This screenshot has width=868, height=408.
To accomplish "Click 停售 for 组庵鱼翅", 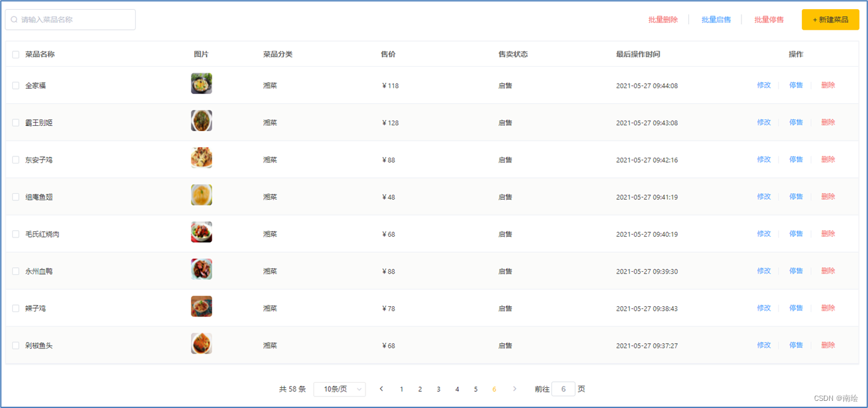I will [796, 197].
